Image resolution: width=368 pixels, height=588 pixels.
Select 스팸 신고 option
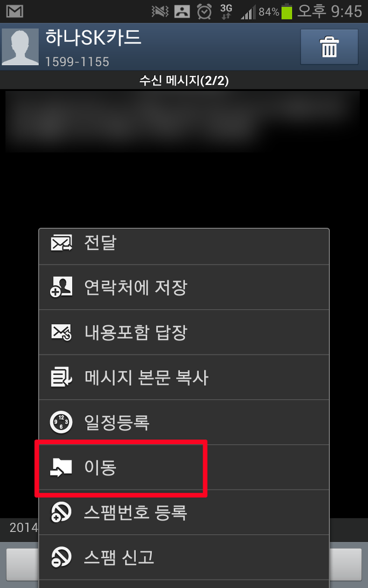(184, 557)
